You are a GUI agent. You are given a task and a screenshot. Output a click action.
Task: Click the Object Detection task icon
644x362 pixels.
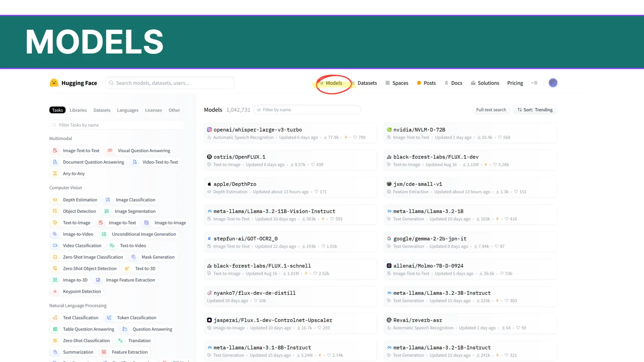(55, 211)
